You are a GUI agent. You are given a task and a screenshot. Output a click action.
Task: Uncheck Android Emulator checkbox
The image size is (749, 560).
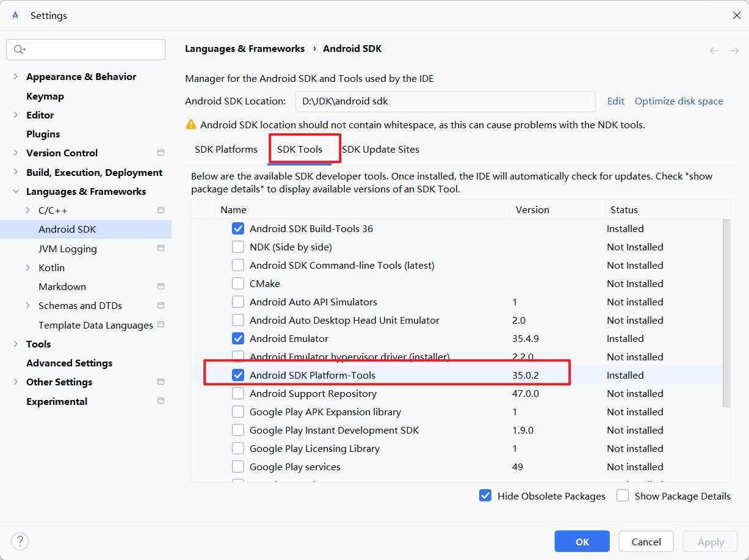pyautogui.click(x=238, y=338)
